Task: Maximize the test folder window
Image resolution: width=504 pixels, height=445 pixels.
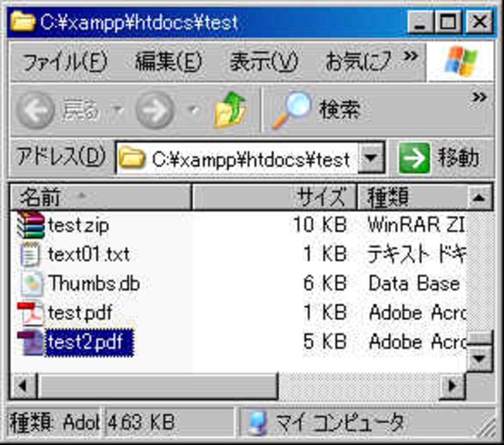Action: coord(449,21)
